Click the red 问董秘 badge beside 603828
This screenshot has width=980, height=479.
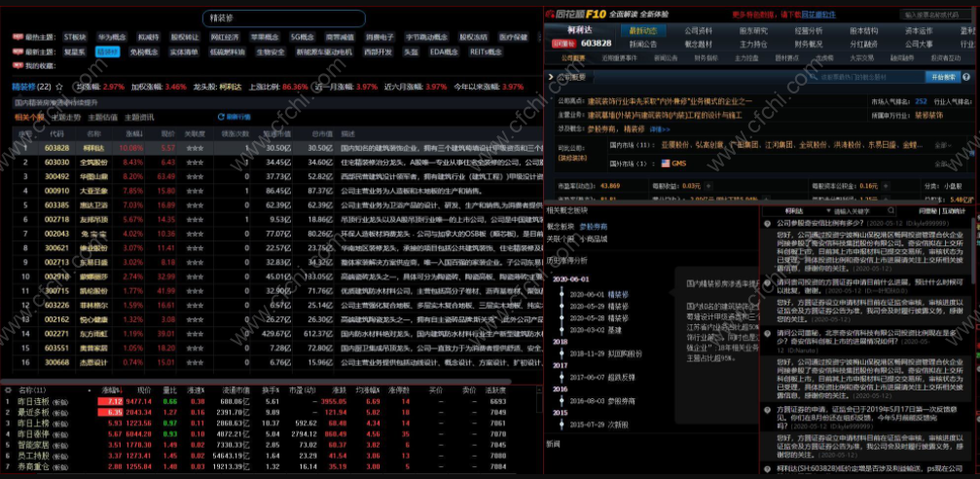pyautogui.click(x=563, y=45)
